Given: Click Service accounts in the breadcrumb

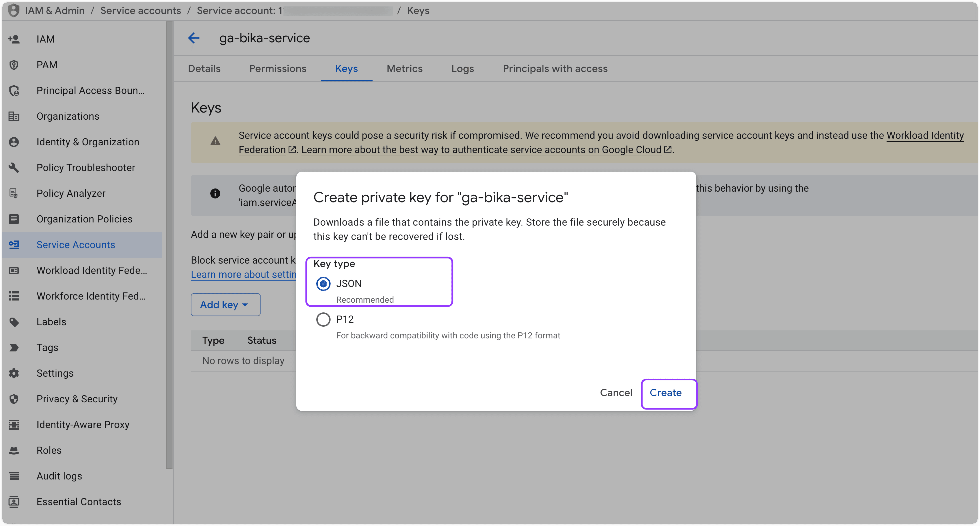Looking at the screenshot, I should [140, 11].
